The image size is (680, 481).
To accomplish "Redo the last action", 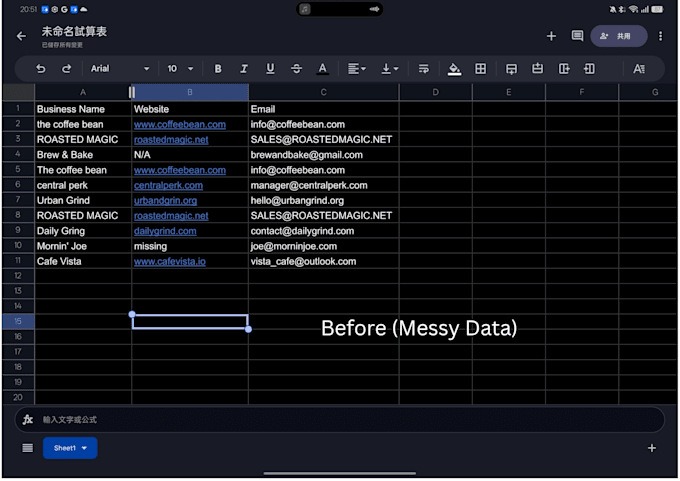I will pos(66,69).
